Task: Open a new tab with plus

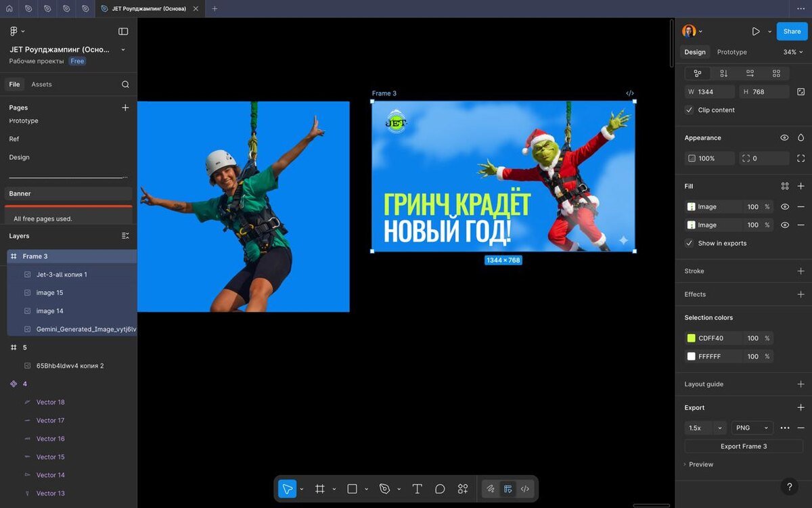Action: pos(215,9)
